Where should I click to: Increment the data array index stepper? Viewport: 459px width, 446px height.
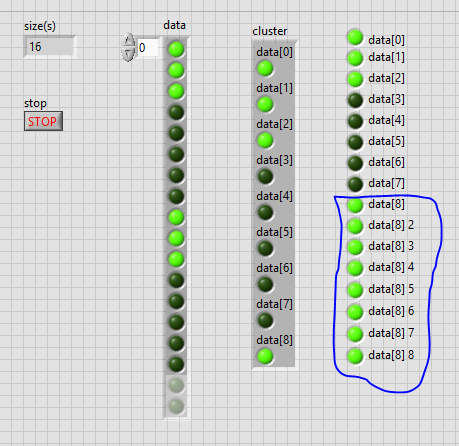128,41
